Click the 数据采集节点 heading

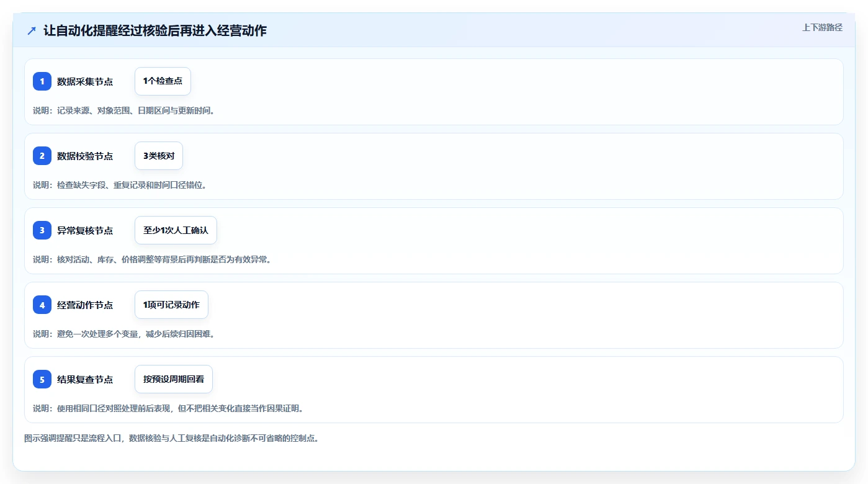pyautogui.click(x=85, y=81)
